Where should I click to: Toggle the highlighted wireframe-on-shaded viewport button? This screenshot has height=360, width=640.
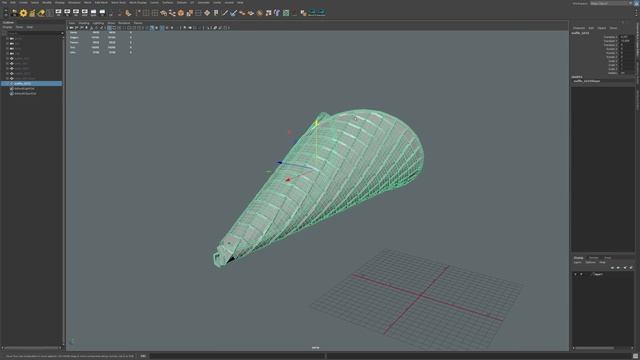coord(152,28)
